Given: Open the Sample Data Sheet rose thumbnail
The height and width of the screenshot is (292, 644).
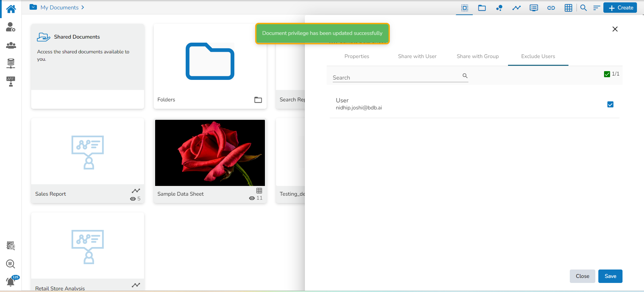Looking at the screenshot, I should click(210, 153).
